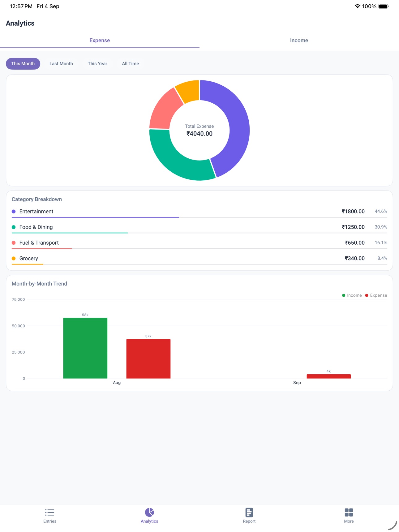Switch to the Expense tab

(x=100, y=41)
